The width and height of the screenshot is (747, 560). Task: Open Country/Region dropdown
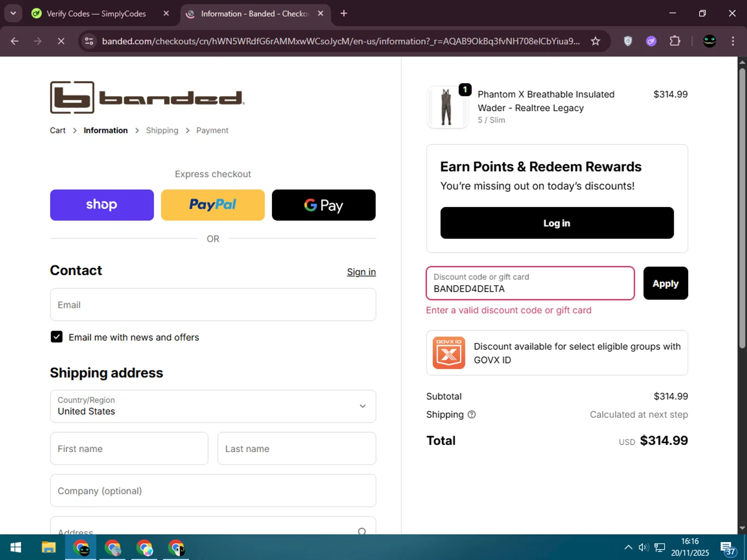(213, 406)
